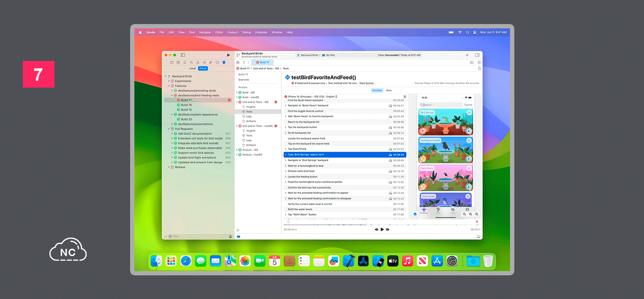Expand the Experiments group
Image resolution: width=644 pixels, height=299 pixels.
[x=169, y=81]
